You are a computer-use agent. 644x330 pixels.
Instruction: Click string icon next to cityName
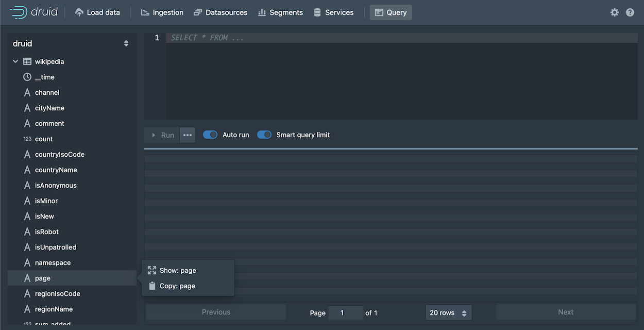point(27,108)
